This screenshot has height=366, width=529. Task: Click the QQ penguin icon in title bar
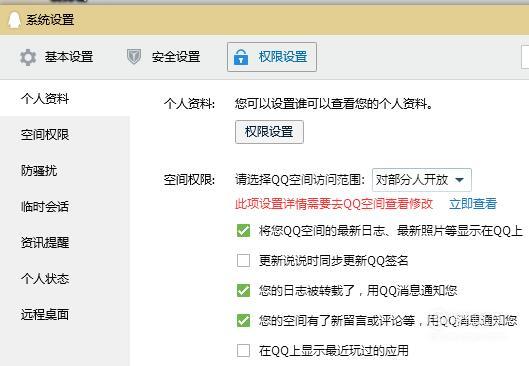pyautogui.click(x=14, y=20)
